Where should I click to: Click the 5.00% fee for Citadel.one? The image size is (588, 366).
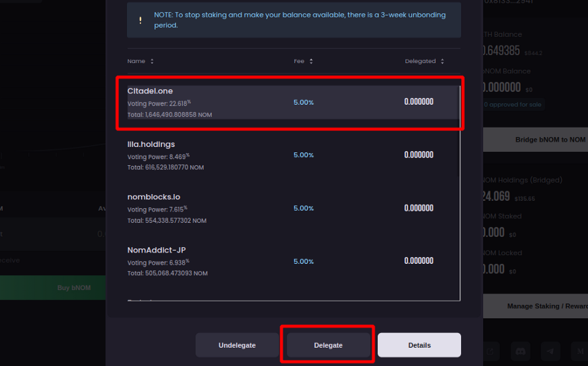304,102
